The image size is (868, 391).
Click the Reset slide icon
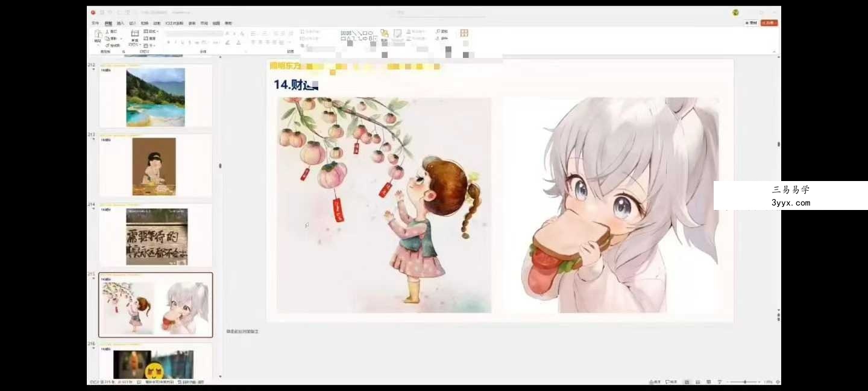(x=146, y=39)
